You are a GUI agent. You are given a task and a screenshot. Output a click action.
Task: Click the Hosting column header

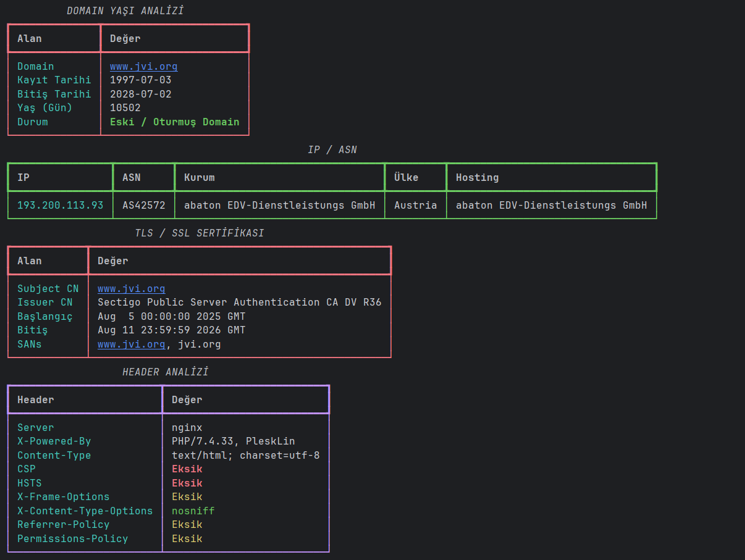coord(478,177)
